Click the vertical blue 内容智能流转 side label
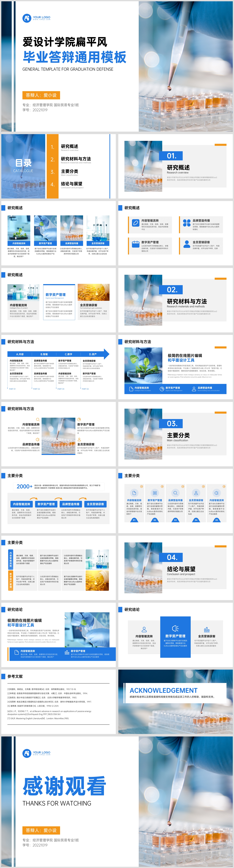This screenshot has height=868, width=234. [x=10, y=559]
